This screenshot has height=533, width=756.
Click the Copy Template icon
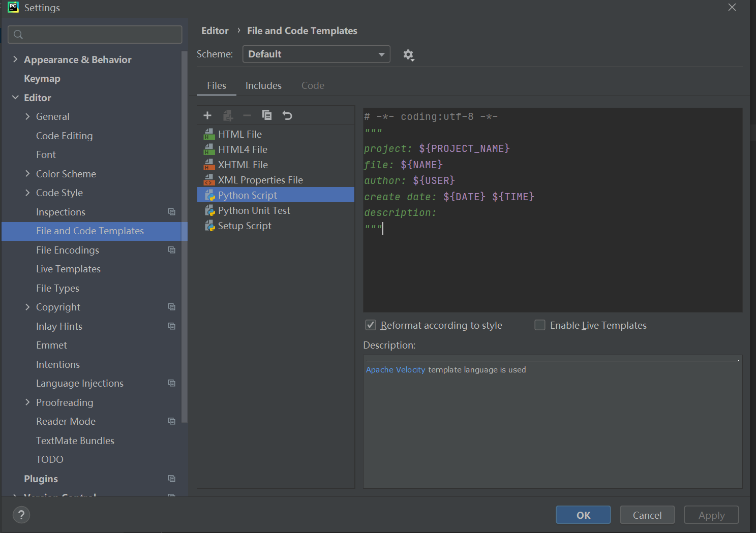pyautogui.click(x=267, y=115)
